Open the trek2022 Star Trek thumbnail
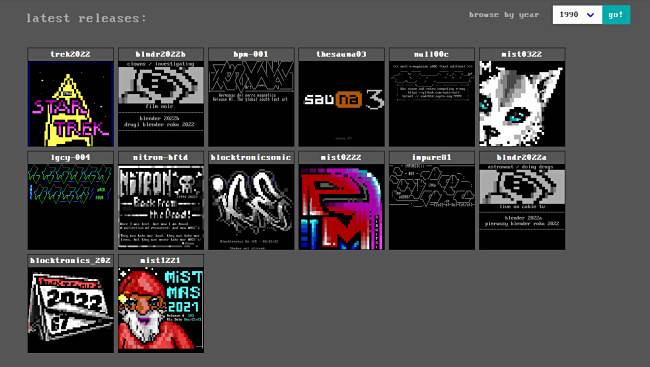650x367 pixels. coord(70,104)
